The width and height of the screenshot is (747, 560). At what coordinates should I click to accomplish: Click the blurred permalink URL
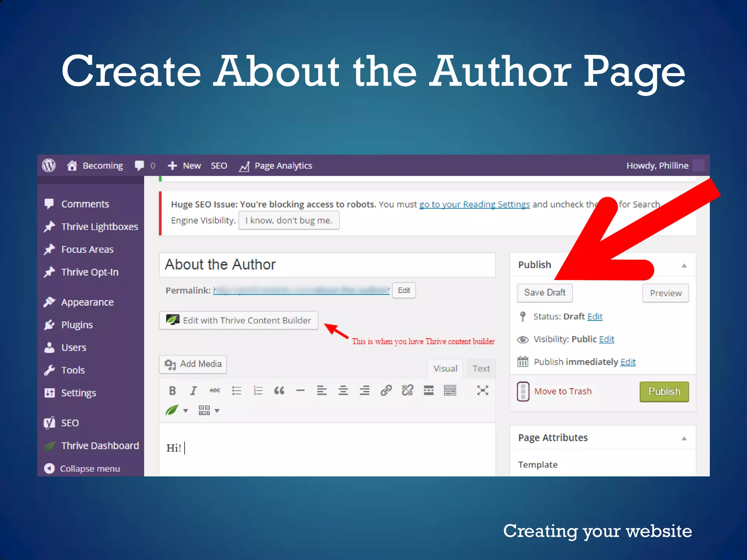coord(301,290)
